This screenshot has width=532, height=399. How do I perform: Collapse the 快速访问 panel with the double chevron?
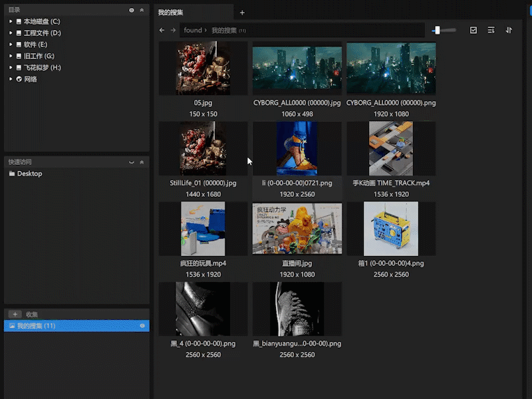click(x=142, y=162)
